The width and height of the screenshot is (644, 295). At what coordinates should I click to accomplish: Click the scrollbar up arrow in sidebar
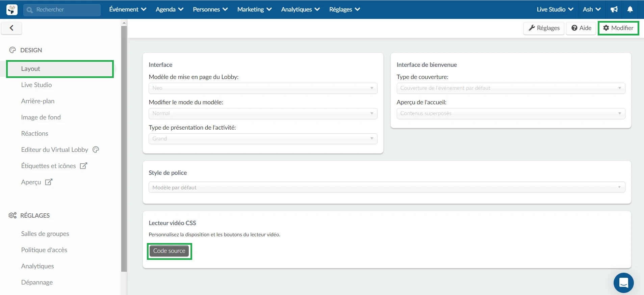tap(124, 23)
